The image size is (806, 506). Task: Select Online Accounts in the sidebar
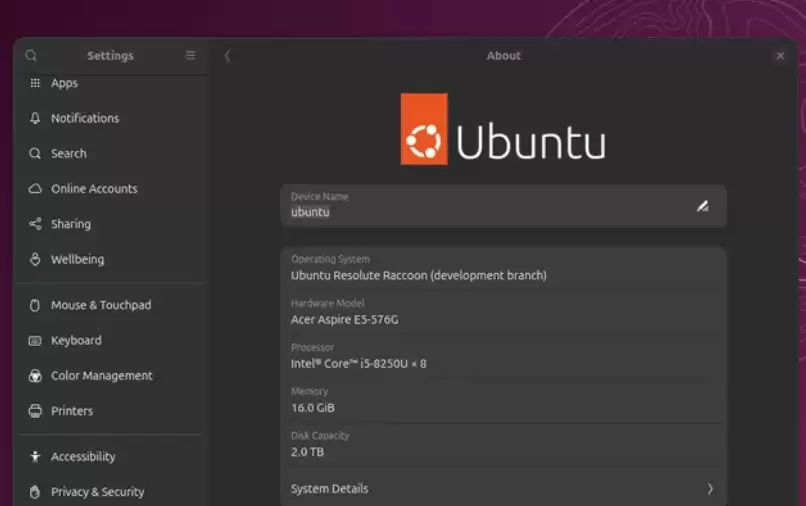point(112,189)
